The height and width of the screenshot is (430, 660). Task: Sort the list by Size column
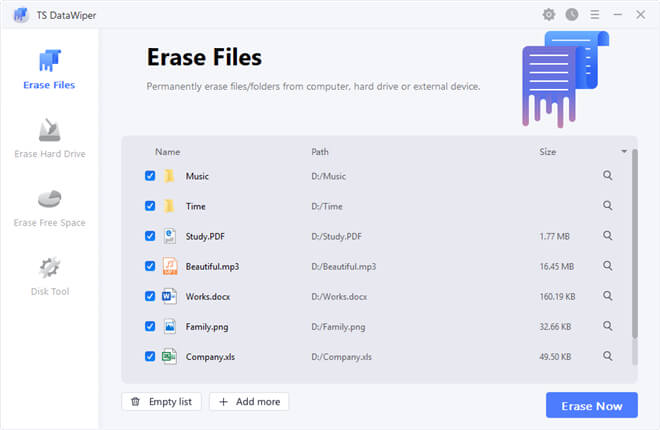click(x=547, y=152)
